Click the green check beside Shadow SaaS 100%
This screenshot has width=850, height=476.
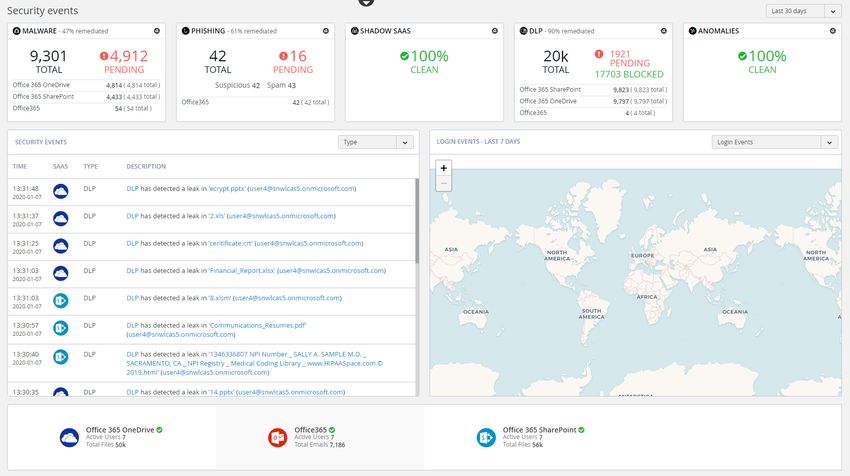404,56
